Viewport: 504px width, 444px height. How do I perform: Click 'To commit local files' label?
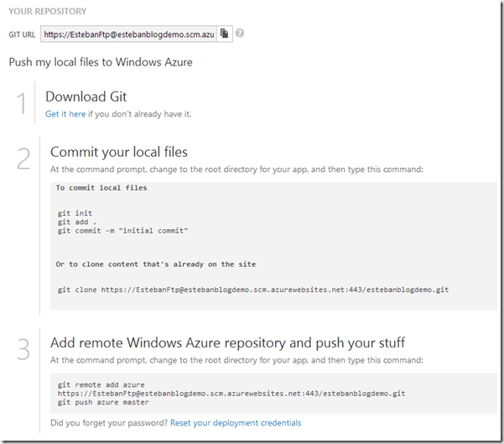(x=101, y=188)
